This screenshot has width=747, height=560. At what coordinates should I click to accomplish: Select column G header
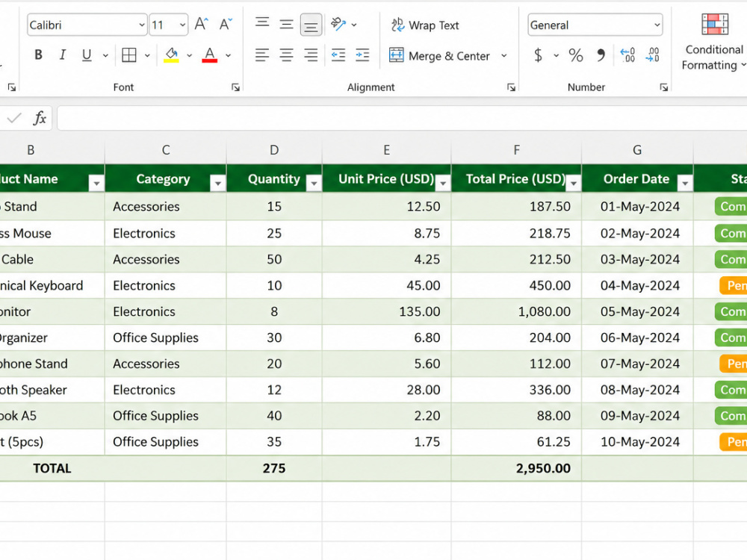637,150
